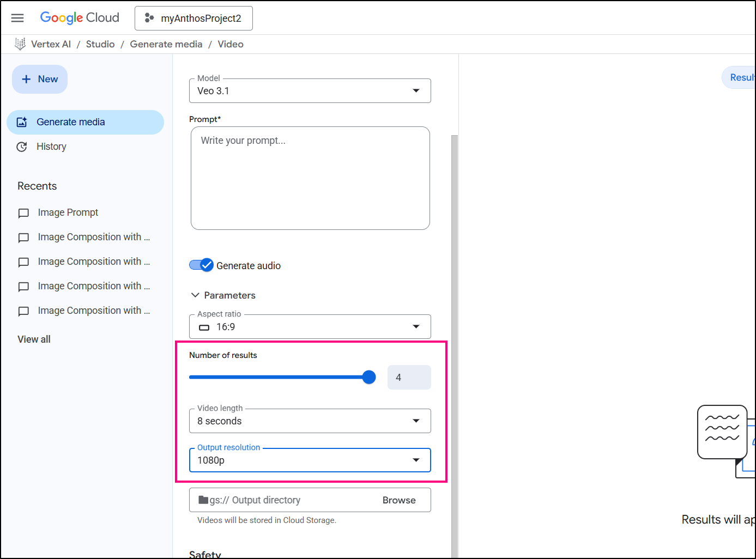Open the Model dropdown showing Veo 3.1
The height and width of the screenshot is (559, 756).
(x=310, y=91)
